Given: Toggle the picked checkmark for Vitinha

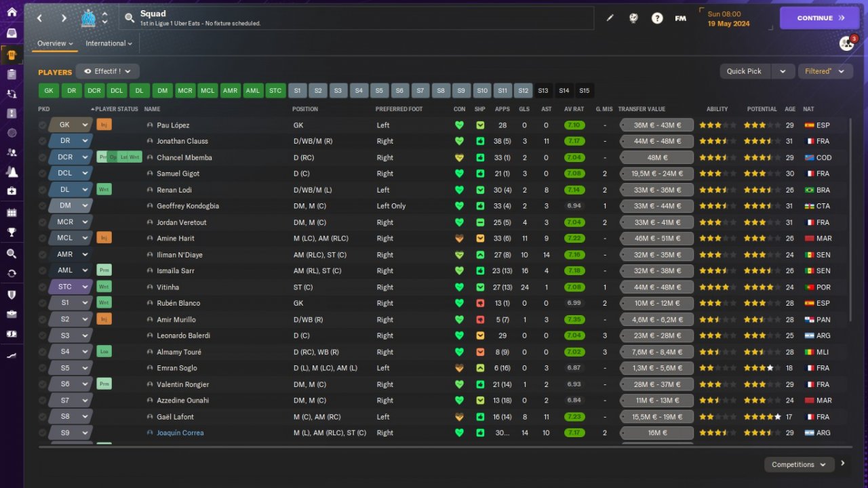Looking at the screenshot, I should (x=43, y=287).
